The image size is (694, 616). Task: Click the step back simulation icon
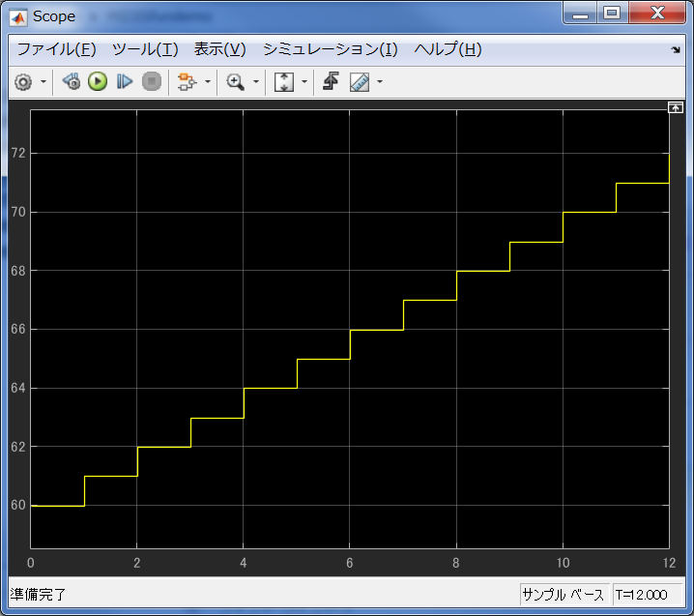click(72, 82)
